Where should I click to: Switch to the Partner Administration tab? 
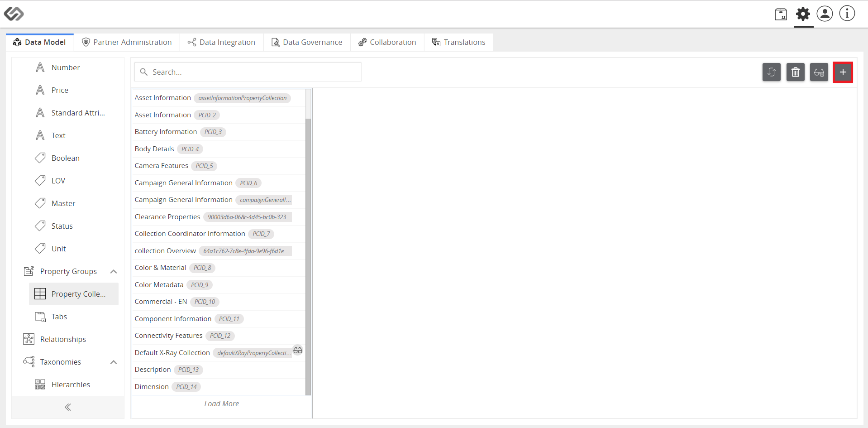127,42
